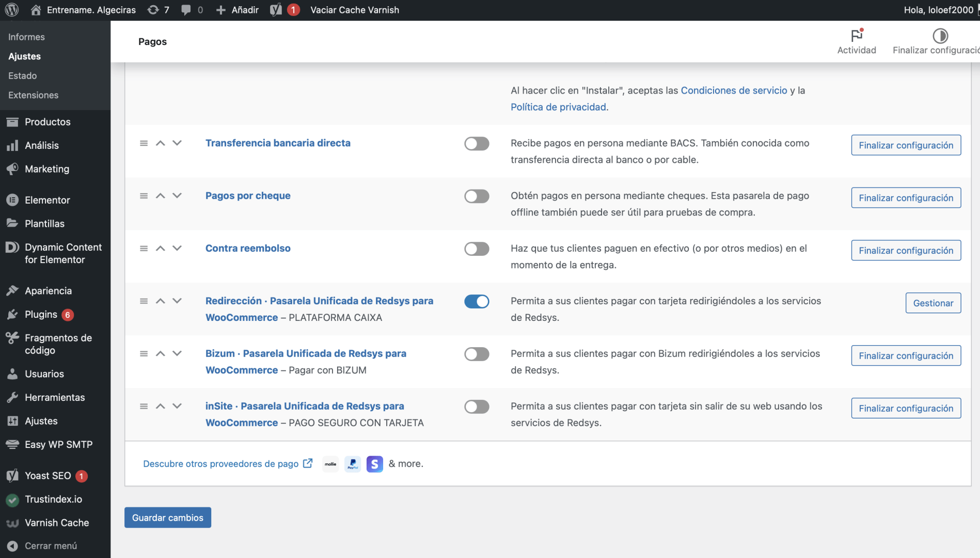Open the Actividad flag icon
The width and height of the screenshot is (980, 558).
coord(857,35)
